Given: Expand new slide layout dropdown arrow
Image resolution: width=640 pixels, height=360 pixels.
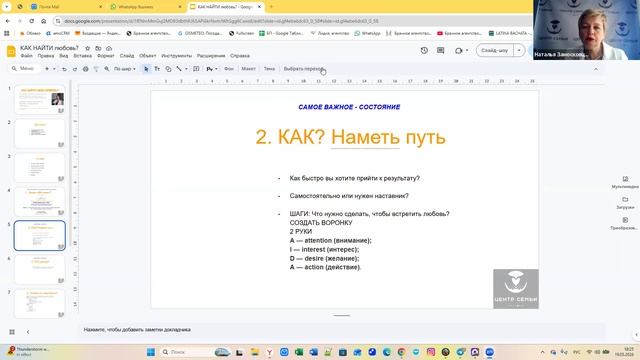Looking at the screenshot, I should click(x=54, y=69).
